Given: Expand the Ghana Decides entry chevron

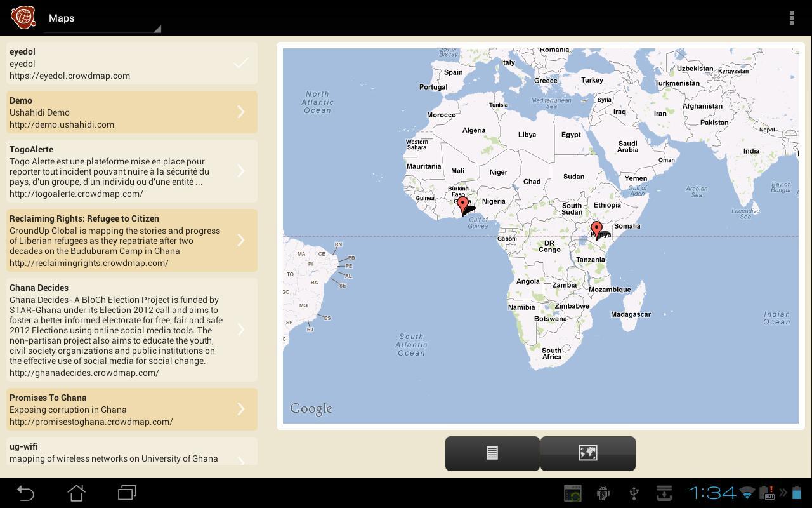Looking at the screenshot, I should click(240, 330).
